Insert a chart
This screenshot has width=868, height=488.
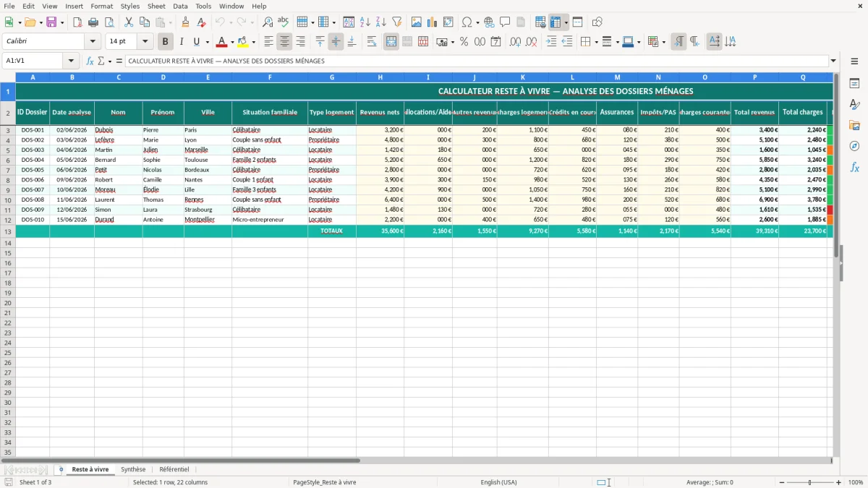[x=433, y=22]
